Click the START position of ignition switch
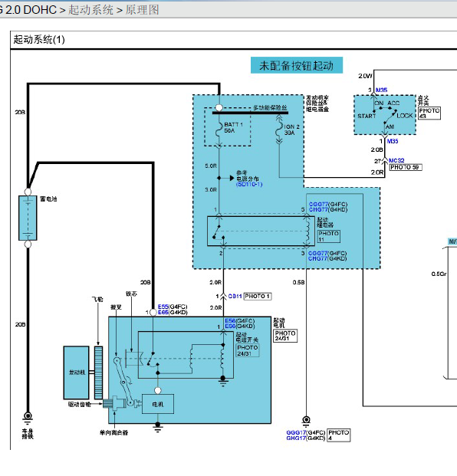This screenshot has width=457, height=476. (367, 116)
